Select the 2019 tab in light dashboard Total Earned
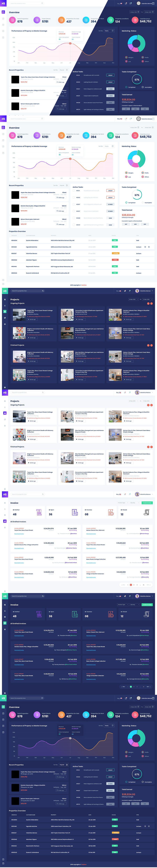 coord(145,224)
